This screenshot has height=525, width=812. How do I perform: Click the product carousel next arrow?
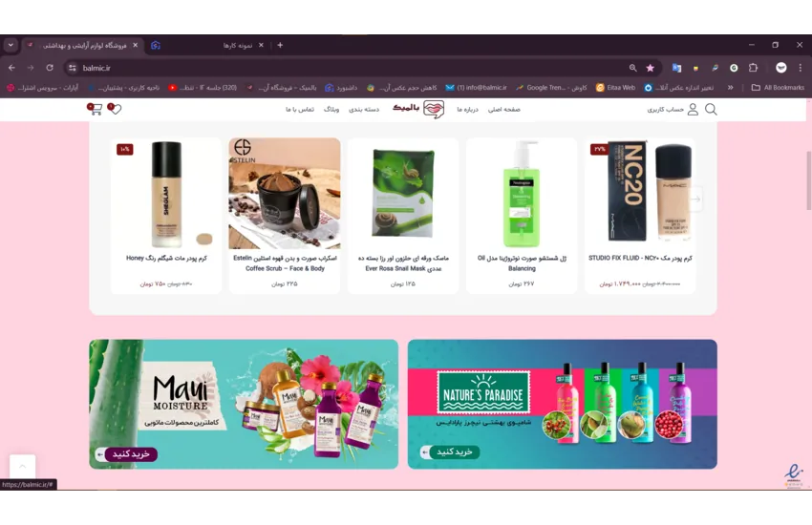tap(695, 199)
